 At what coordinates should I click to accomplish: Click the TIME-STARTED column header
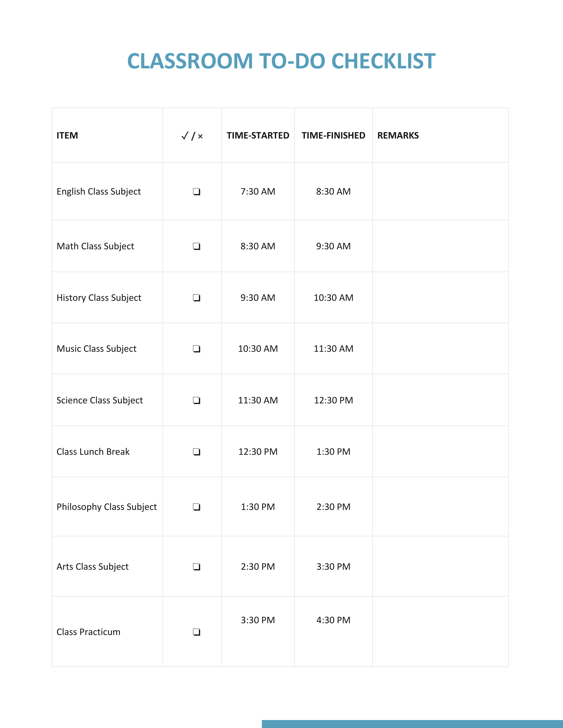[258, 135]
